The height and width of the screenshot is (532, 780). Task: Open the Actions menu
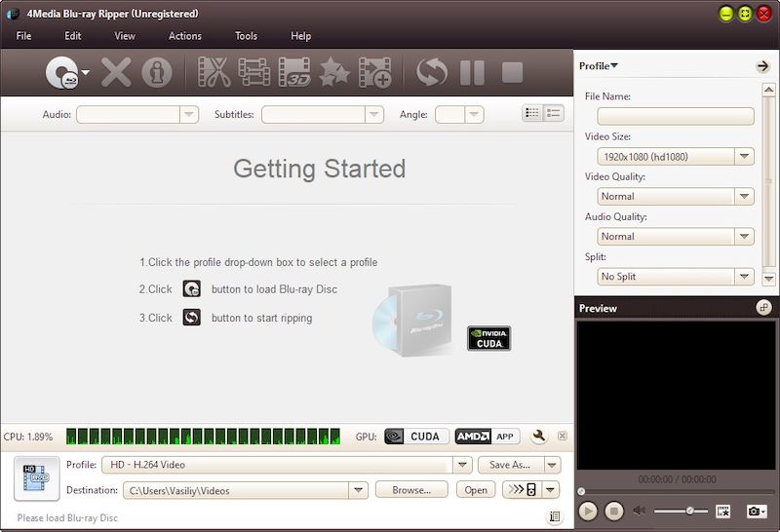tap(185, 36)
